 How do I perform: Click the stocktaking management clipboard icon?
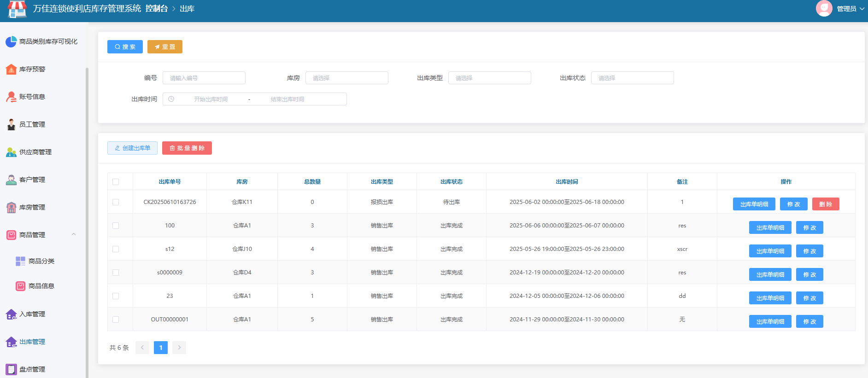[x=11, y=369]
